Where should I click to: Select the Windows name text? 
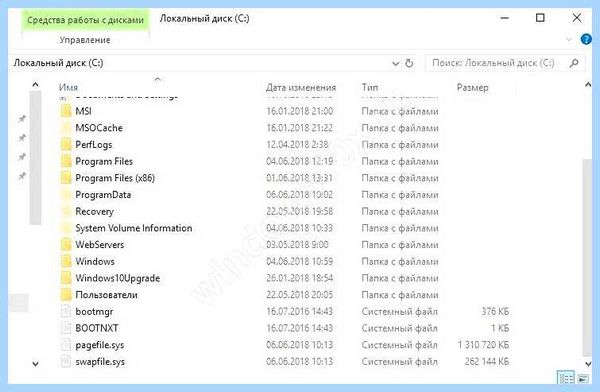[x=95, y=261]
